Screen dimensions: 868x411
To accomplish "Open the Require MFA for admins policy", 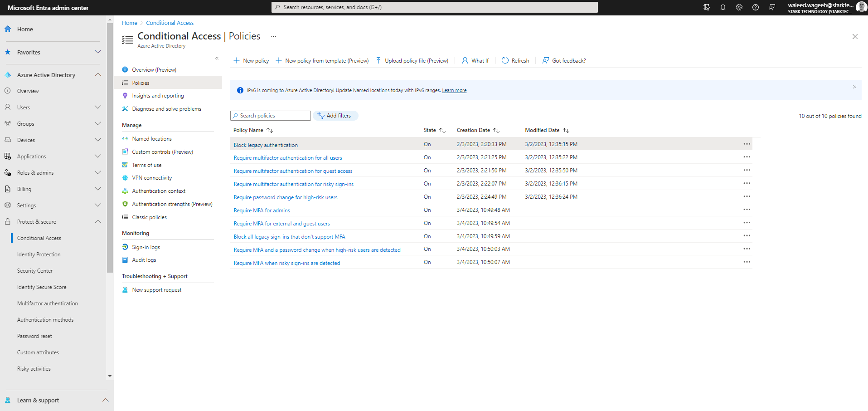I will [x=262, y=210].
